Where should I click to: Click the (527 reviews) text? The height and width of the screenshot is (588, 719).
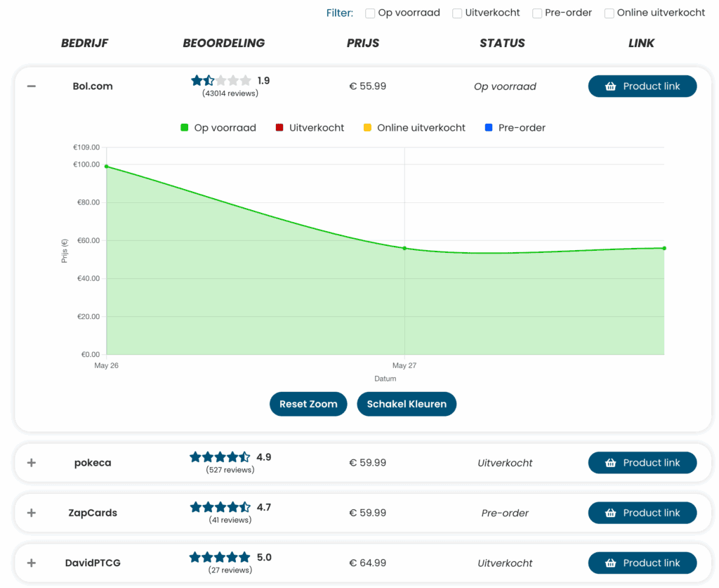point(230,470)
